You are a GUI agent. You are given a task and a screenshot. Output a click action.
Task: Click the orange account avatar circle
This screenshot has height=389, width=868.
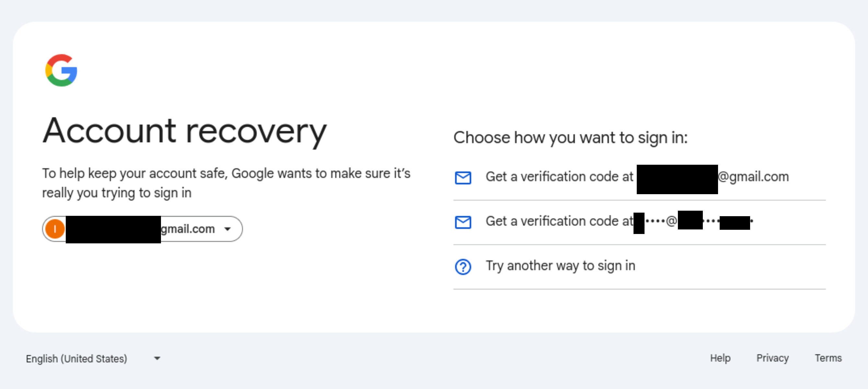click(55, 229)
